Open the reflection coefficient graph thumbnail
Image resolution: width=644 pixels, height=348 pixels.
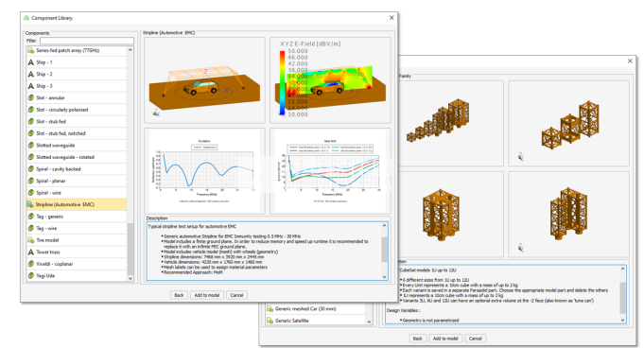pos(204,171)
